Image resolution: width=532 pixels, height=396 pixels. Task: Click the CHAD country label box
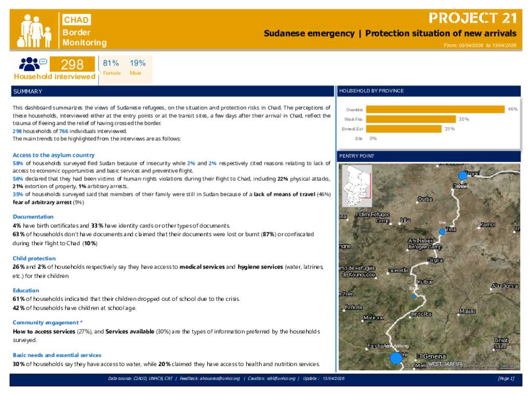76,20
